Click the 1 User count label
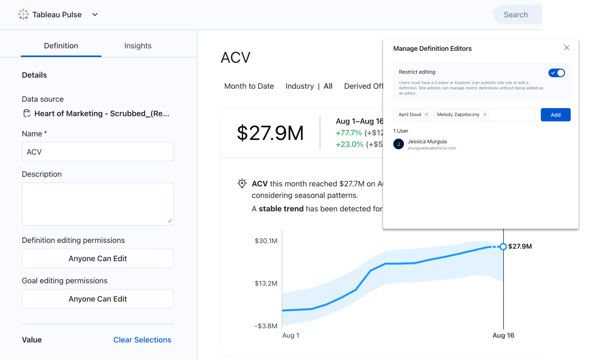 click(x=401, y=131)
